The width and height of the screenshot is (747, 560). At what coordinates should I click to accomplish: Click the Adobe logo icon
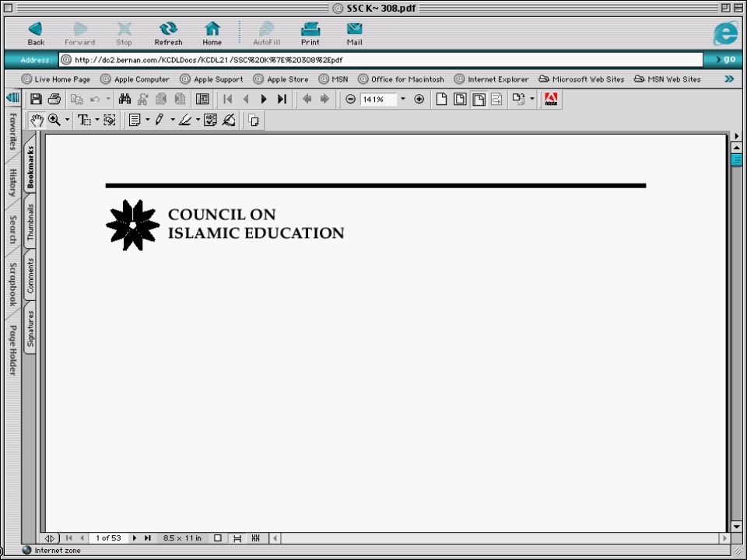coord(551,99)
